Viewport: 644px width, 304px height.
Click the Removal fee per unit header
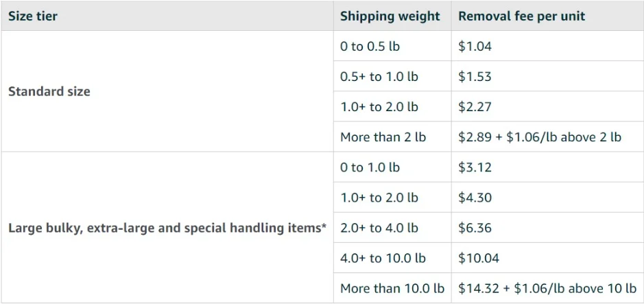(522, 16)
